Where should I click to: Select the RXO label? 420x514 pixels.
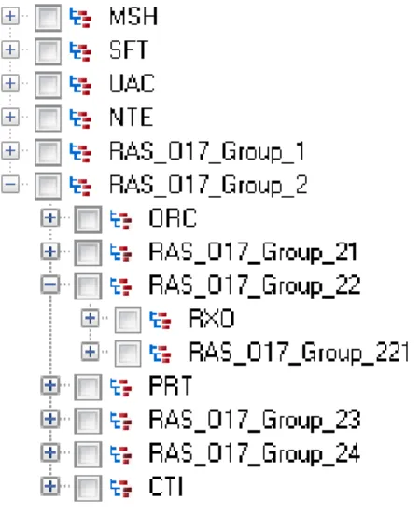[x=212, y=318]
